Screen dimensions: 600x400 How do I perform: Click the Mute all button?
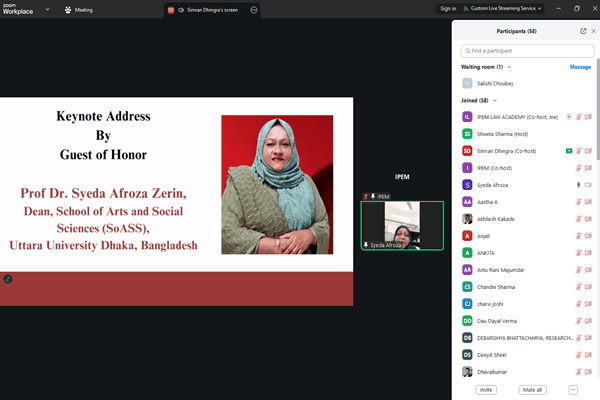tap(532, 390)
